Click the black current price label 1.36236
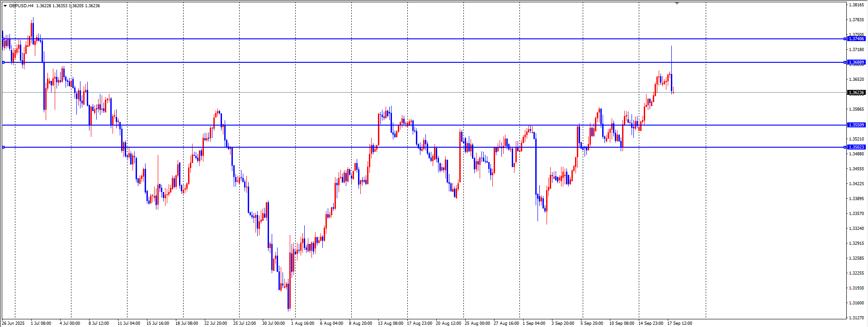 coord(856,93)
